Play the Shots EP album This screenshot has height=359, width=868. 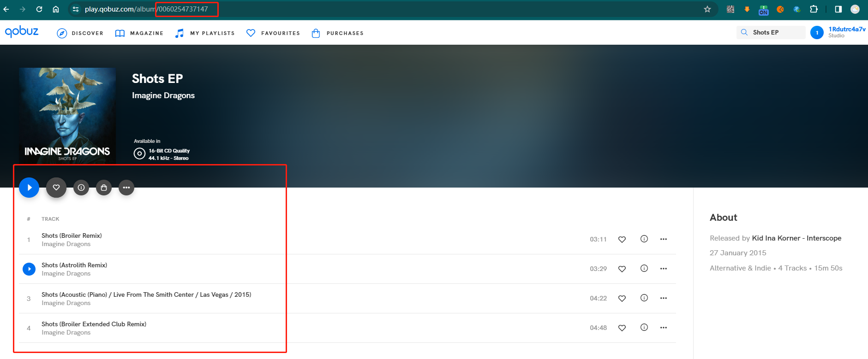[29, 188]
